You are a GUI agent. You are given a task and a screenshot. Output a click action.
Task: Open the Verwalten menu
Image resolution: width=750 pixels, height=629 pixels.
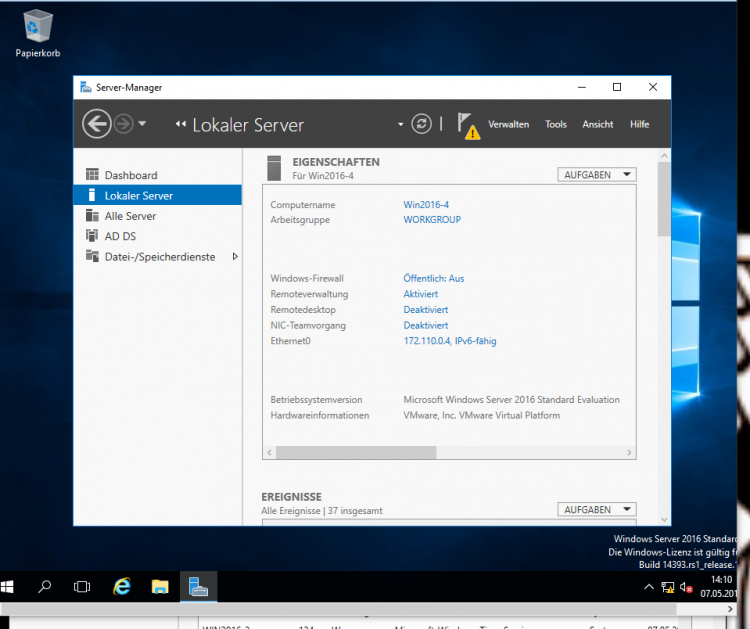(508, 125)
